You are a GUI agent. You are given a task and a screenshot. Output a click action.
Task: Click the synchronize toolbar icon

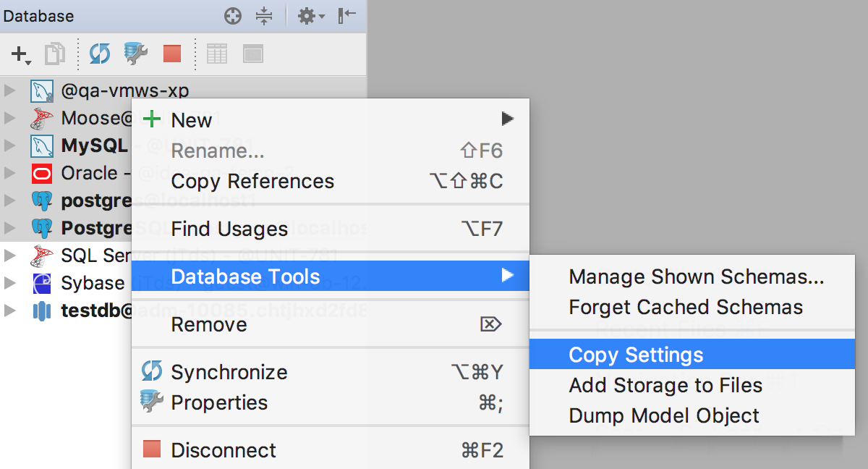[x=100, y=54]
